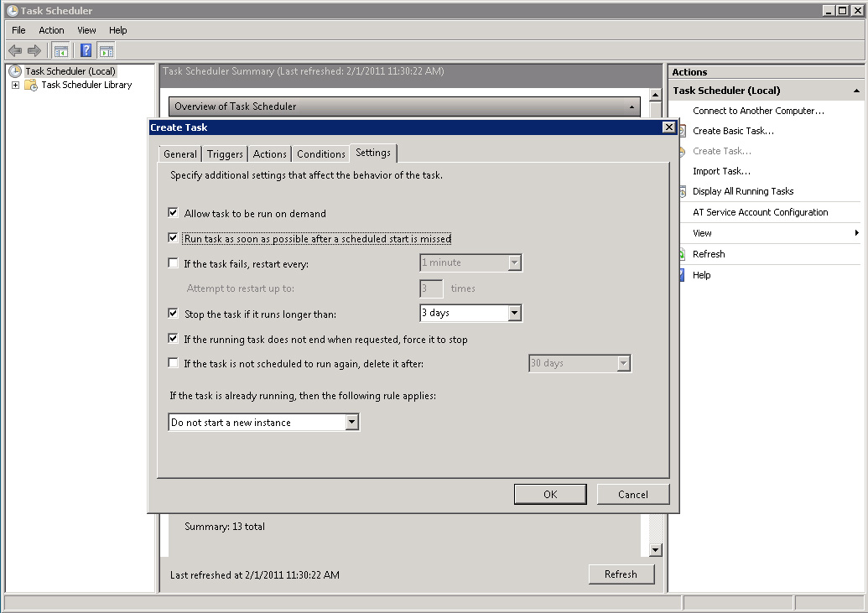Click Import Task action
868x613 pixels.
722,171
